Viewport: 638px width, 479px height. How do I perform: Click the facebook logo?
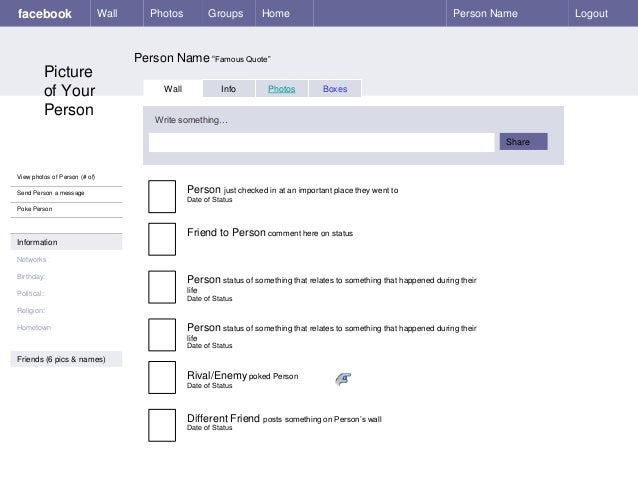(x=45, y=14)
